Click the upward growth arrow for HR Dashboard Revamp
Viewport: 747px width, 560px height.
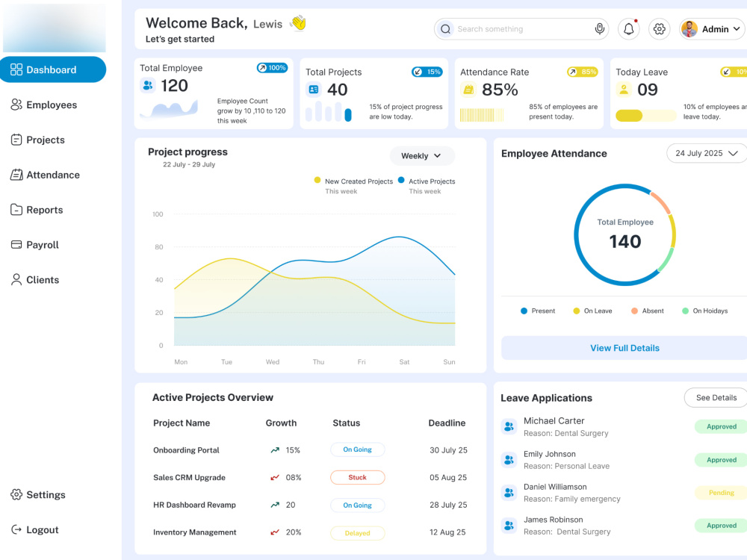pos(275,505)
